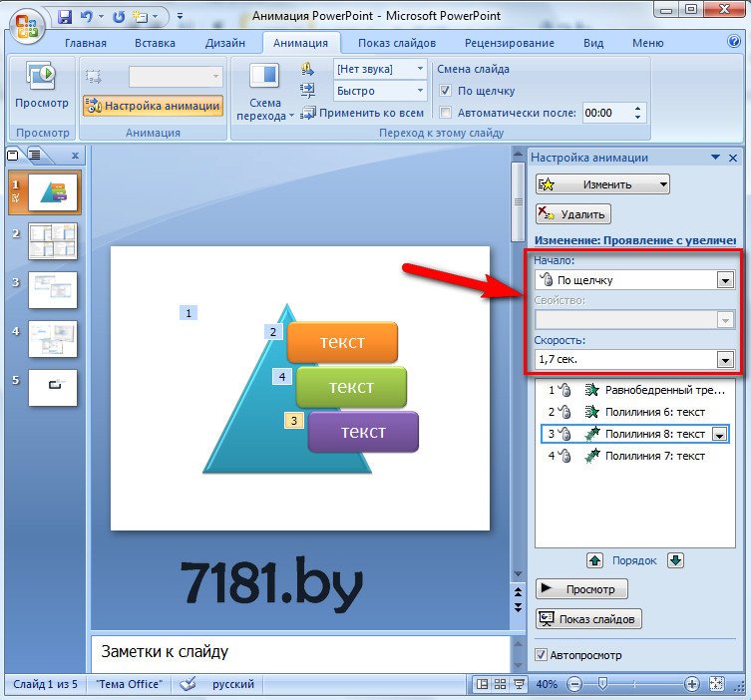Go to next slide double arrow
This screenshot has width=751, height=700.
point(518,607)
